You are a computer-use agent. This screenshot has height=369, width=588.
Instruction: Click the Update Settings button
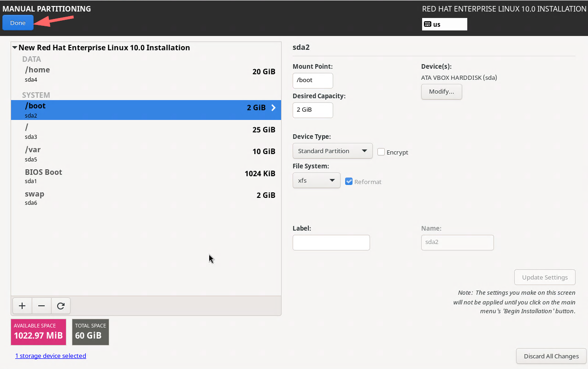pyautogui.click(x=545, y=277)
